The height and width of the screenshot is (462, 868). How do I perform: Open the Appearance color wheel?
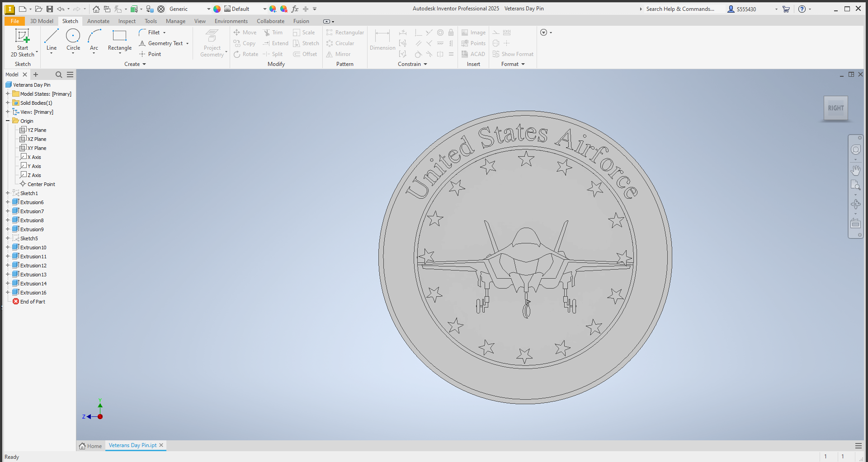click(x=217, y=9)
